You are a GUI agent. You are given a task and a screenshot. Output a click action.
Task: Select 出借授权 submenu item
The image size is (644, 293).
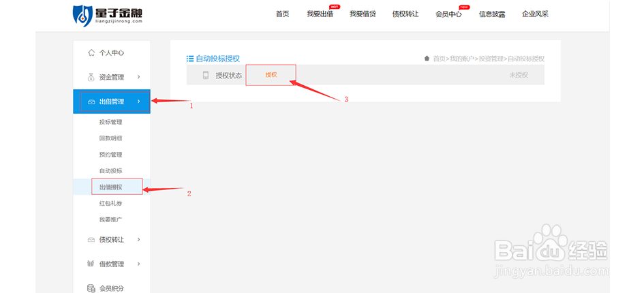point(110,187)
